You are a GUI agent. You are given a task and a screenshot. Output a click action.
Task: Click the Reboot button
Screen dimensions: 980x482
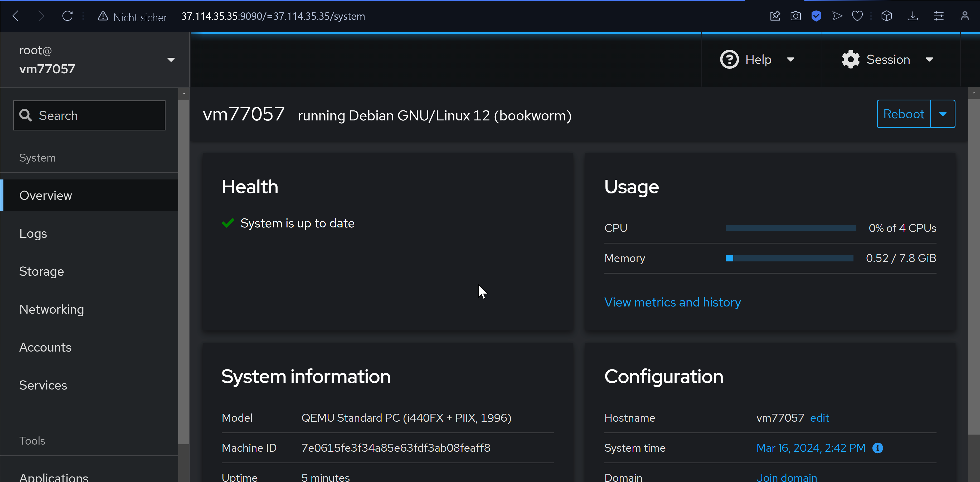point(904,114)
